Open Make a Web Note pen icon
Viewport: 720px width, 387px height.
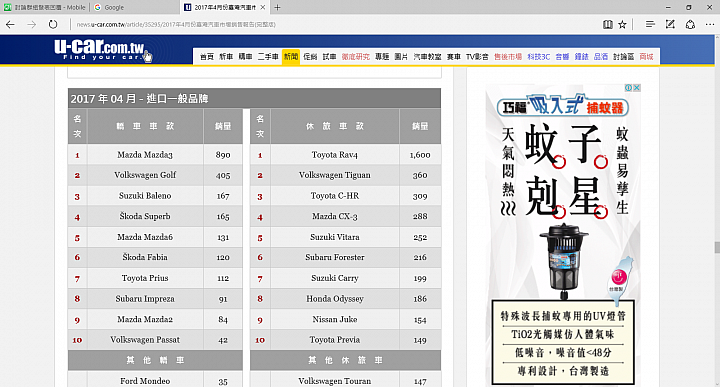point(670,24)
